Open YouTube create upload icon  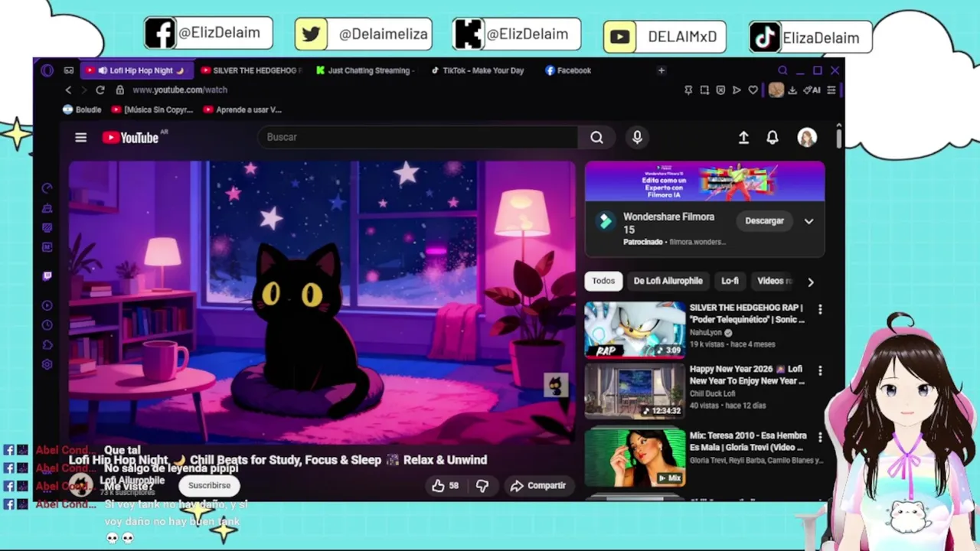click(743, 138)
